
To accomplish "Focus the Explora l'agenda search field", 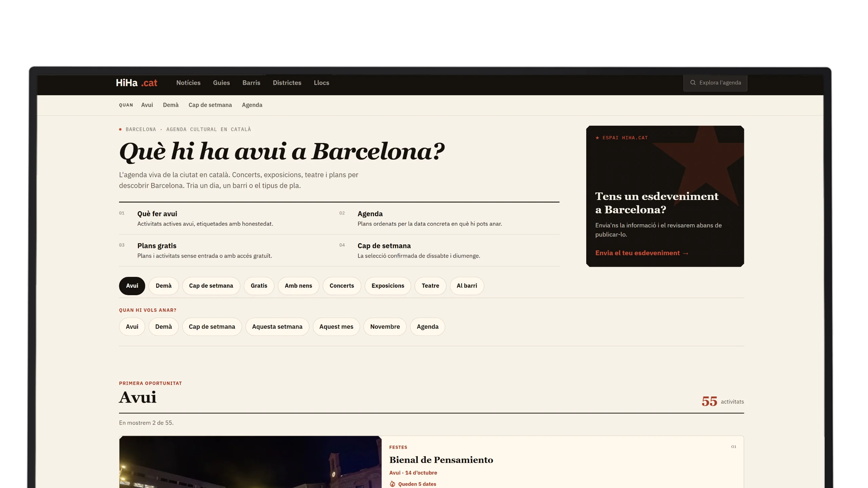I will (x=715, y=83).
